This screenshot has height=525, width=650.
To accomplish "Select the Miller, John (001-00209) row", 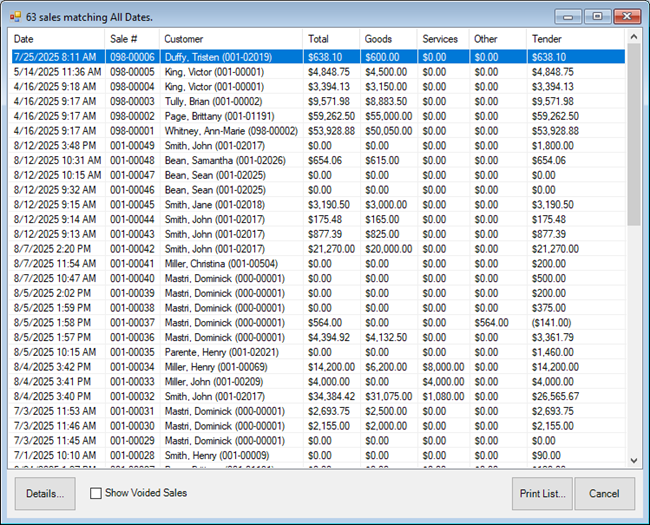I will point(318,382).
